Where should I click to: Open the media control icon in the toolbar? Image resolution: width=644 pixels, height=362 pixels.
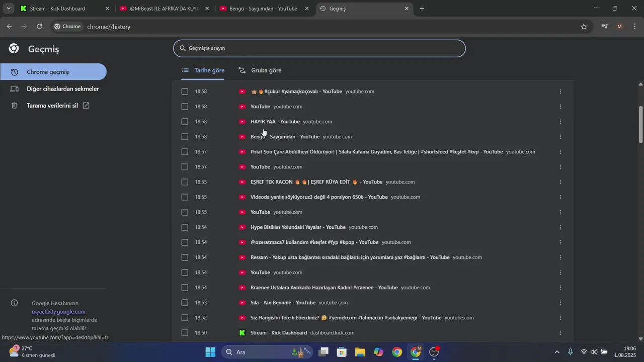point(605,26)
